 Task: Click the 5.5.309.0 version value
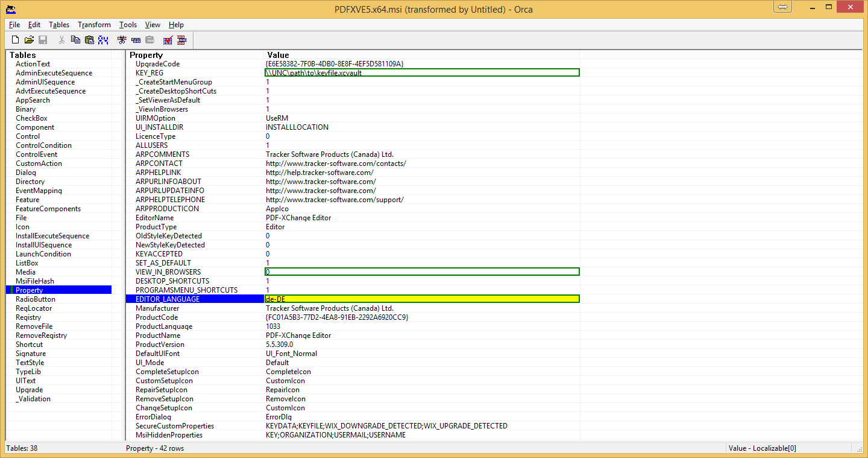click(x=280, y=345)
